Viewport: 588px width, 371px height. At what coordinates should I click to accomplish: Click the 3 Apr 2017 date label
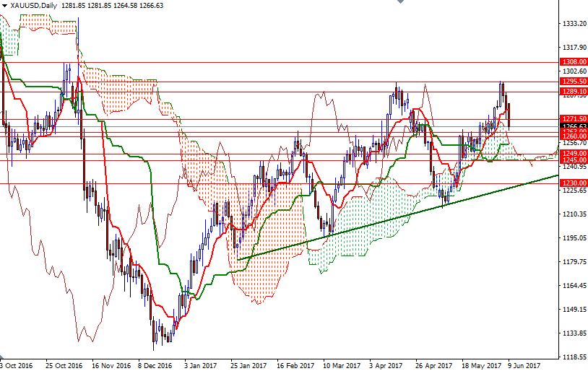384,365
